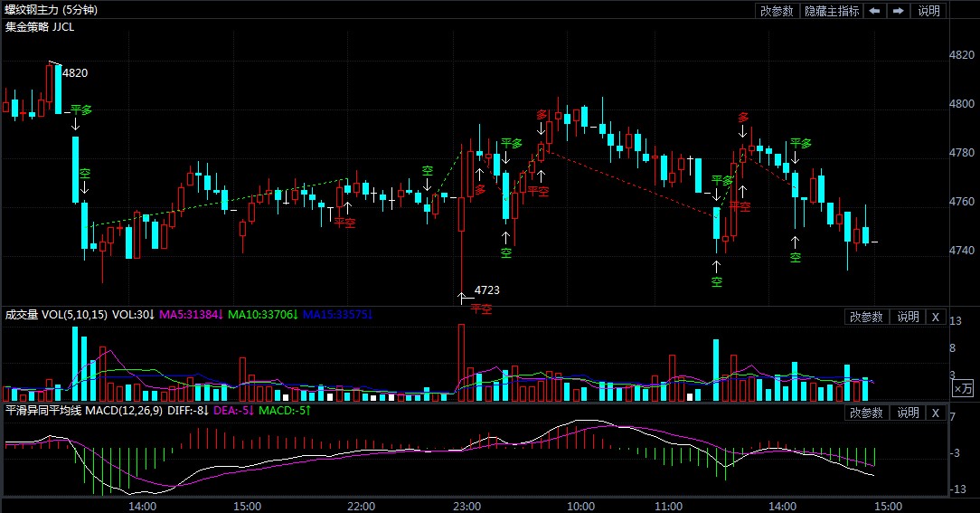The image size is (980, 513).
Task: Open 说明 in the volume panel
Action: pyautogui.click(x=908, y=317)
